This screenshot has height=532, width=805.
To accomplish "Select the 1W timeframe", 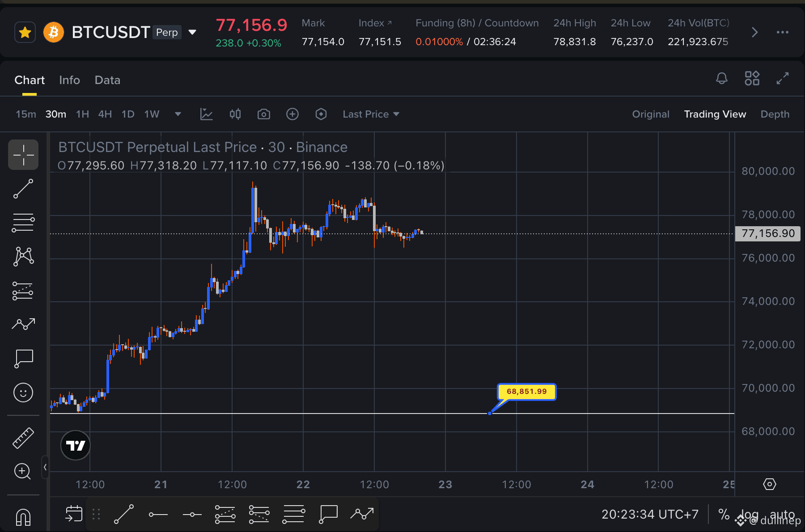I will point(152,114).
